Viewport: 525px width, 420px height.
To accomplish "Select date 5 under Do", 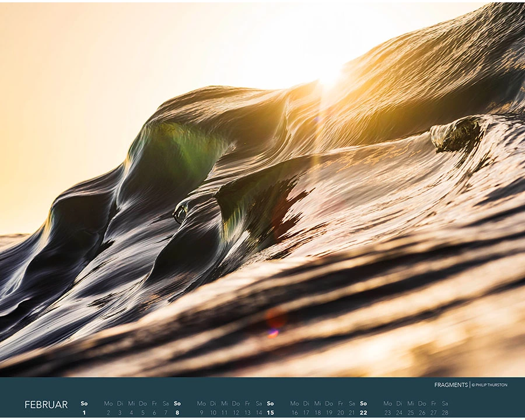I will 143,413.
